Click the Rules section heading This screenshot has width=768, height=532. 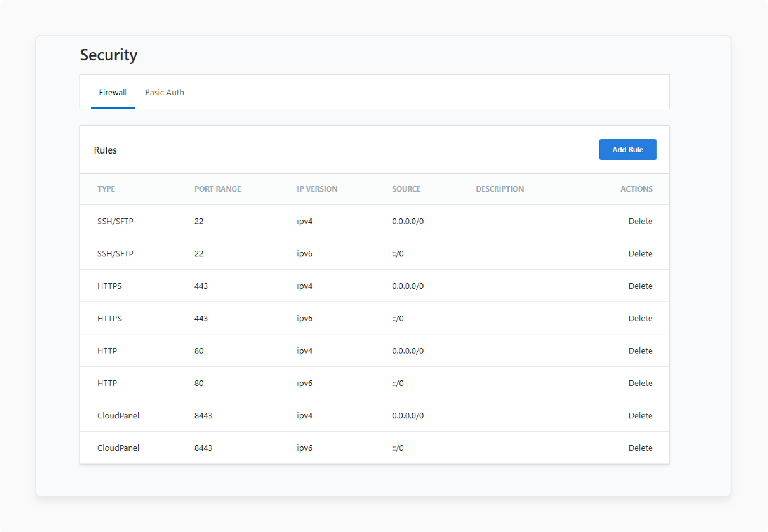[105, 150]
